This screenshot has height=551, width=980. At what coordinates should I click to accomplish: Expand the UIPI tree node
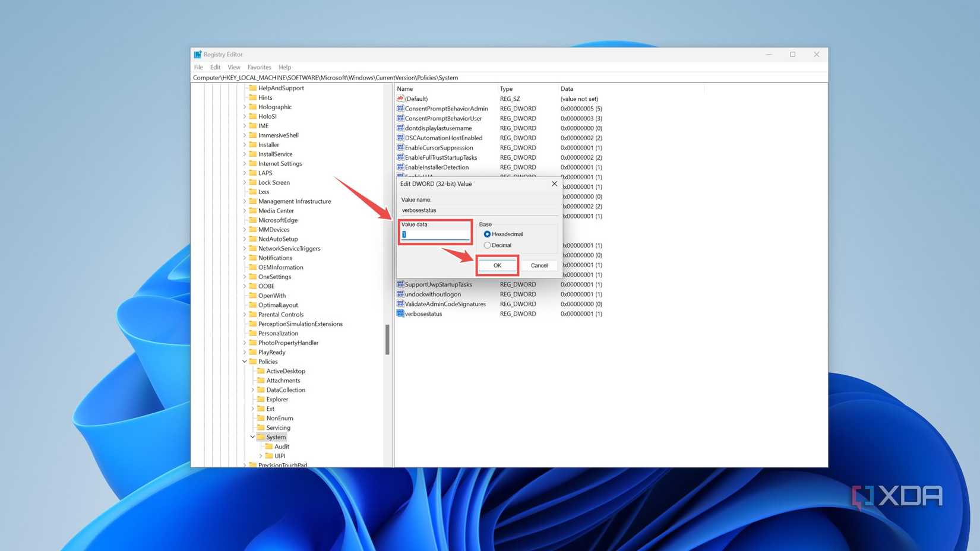261,456
